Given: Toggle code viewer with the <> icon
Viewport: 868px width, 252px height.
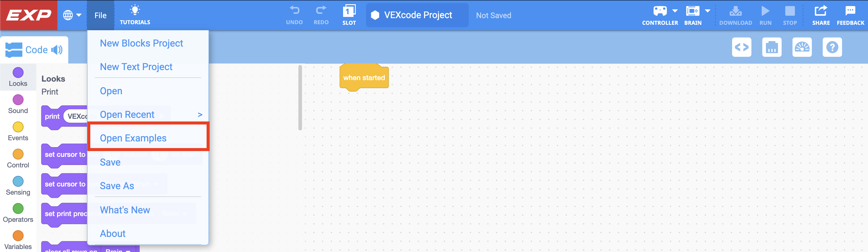Looking at the screenshot, I should (x=742, y=47).
